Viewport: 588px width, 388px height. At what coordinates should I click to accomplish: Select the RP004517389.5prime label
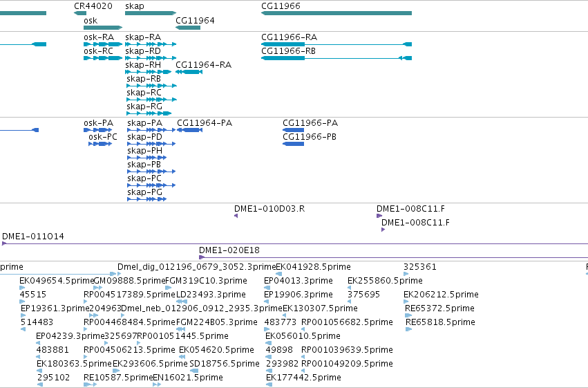tap(130, 295)
